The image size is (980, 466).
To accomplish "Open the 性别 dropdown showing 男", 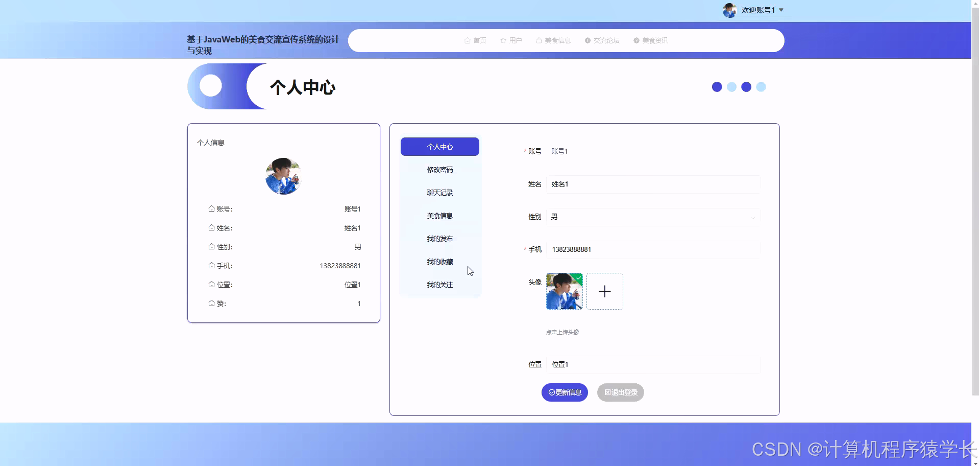I will pyautogui.click(x=653, y=217).
